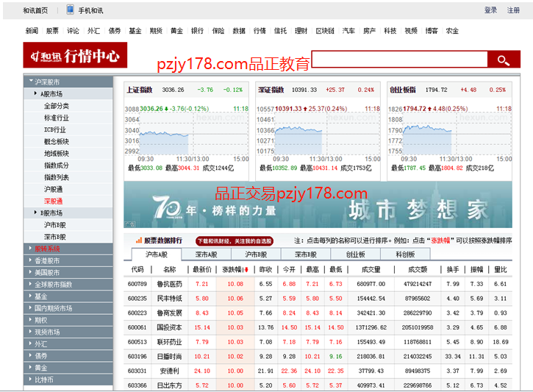Viewport: 533px width, 392px height.
Task: Click stock code 603196
Action: pyautogui.click(x=137, y=357)
